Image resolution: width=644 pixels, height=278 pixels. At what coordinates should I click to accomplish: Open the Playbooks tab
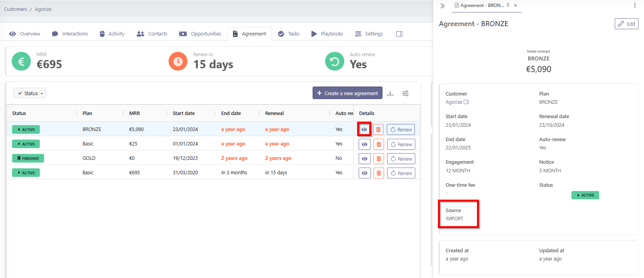click(x=327, y=34)
